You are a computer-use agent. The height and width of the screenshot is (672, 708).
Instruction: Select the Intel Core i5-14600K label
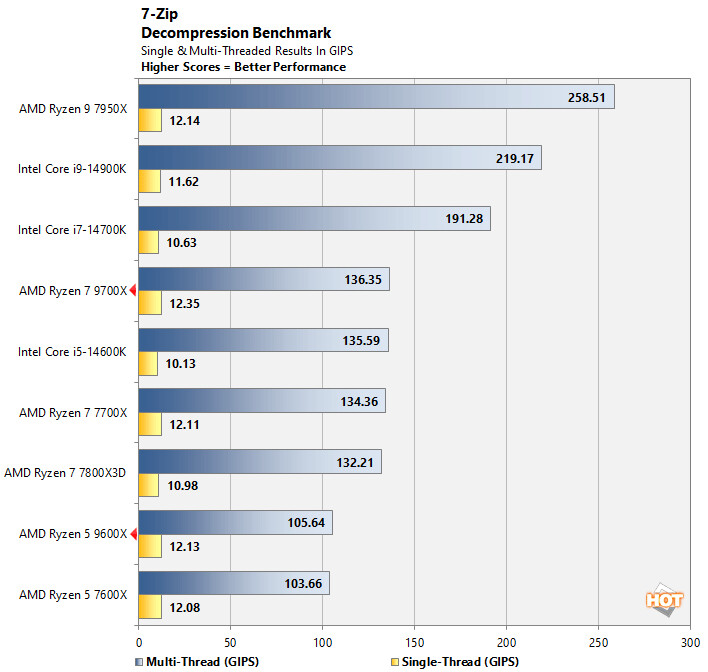pyautogui.click(x=72, y=352)
